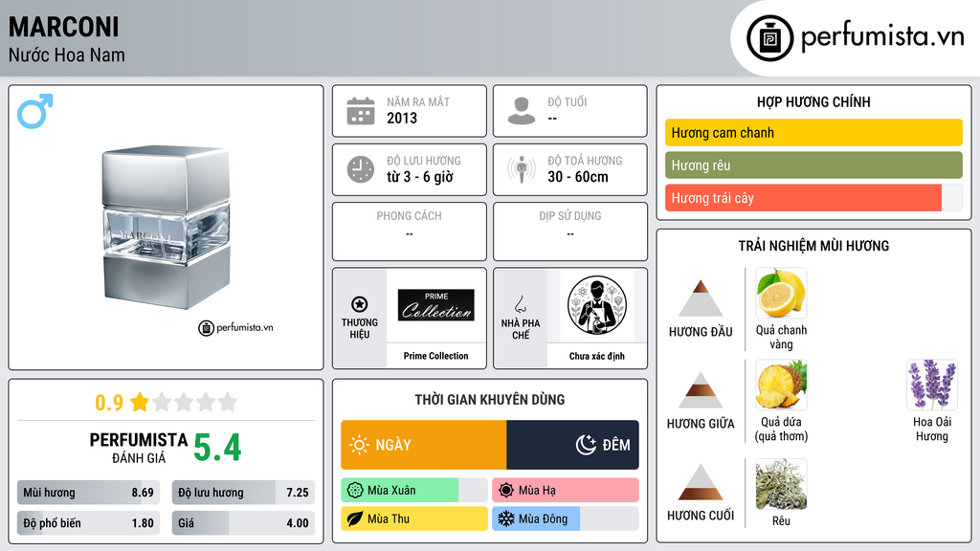Click the nose icon above Nhà pha chế

(x=520, y=304)
